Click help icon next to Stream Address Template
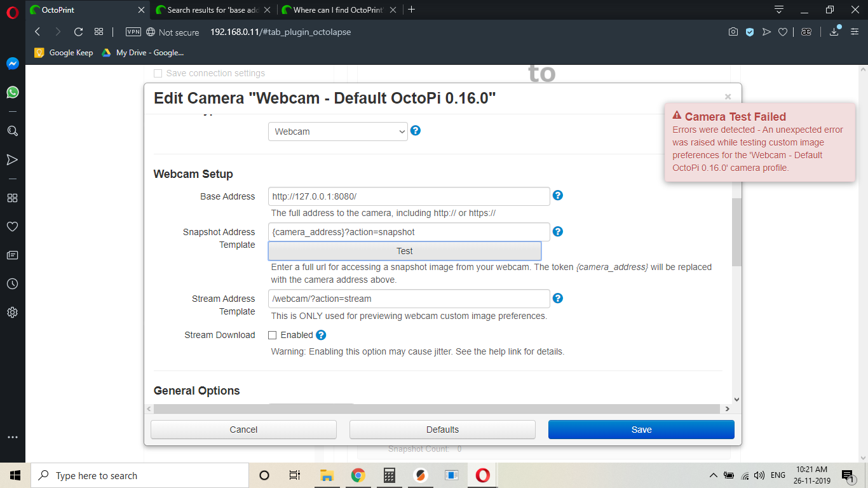Viewport: 868px width, 488px height. [558, 298]
